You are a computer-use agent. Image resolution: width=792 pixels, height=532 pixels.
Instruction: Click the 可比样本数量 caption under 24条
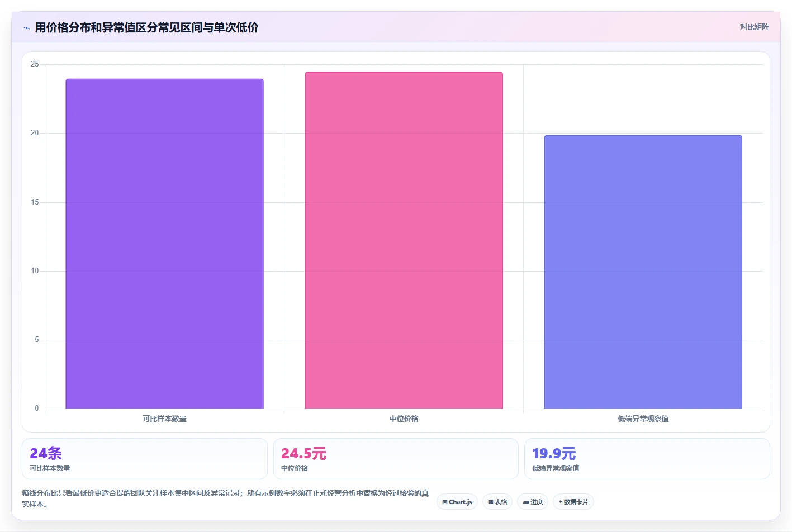click(50, 468)
